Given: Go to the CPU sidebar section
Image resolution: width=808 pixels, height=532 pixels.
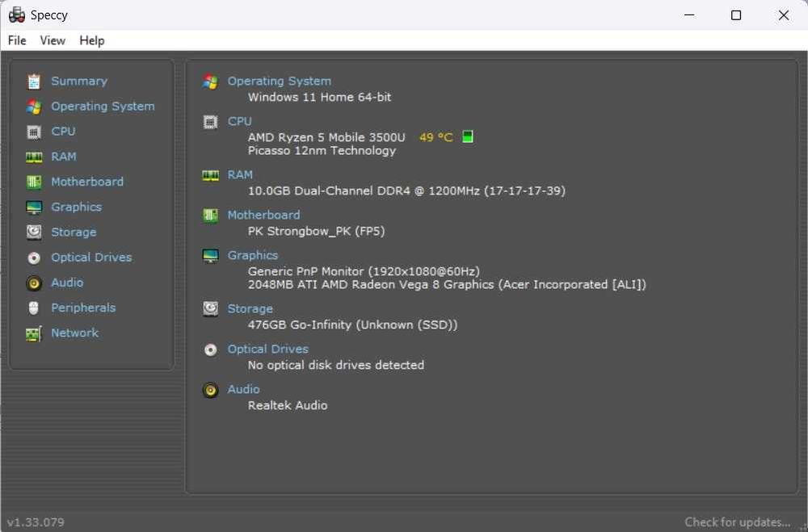Looking at the screenshot, I should click(x=63, y=132).
